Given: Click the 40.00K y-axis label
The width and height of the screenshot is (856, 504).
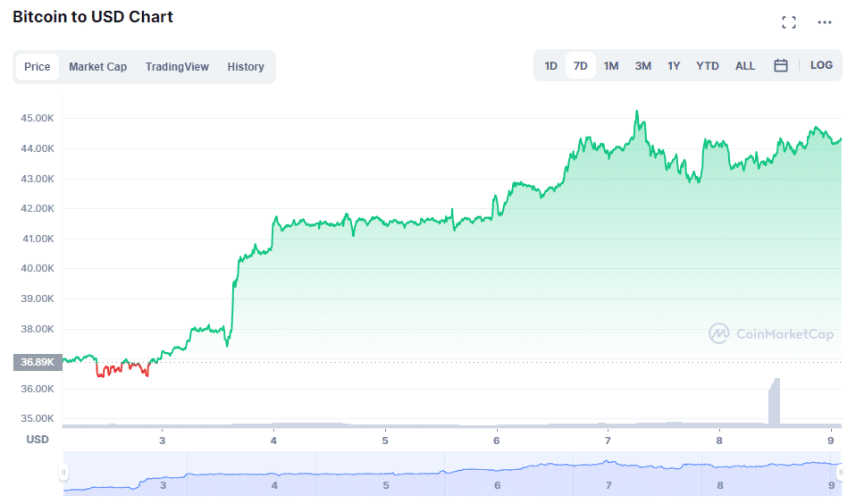Looking at the screenshot, I should 38,268.
